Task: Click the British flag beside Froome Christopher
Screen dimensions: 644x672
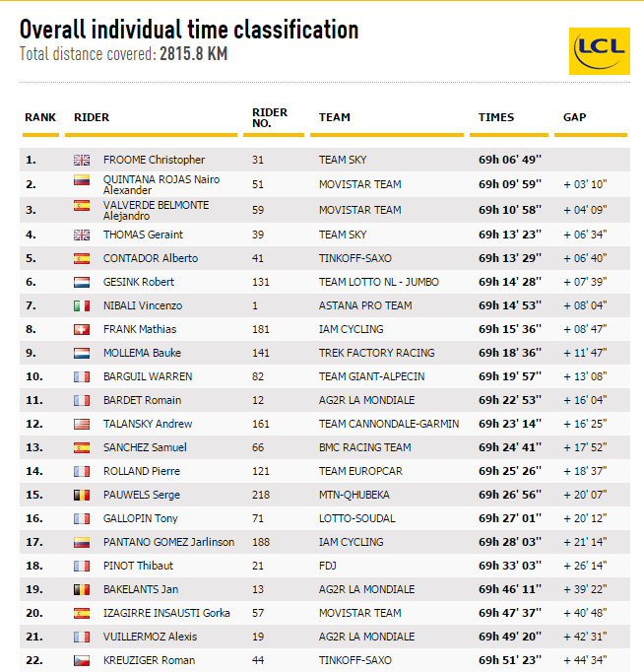Action: click(x=82, y=160)
